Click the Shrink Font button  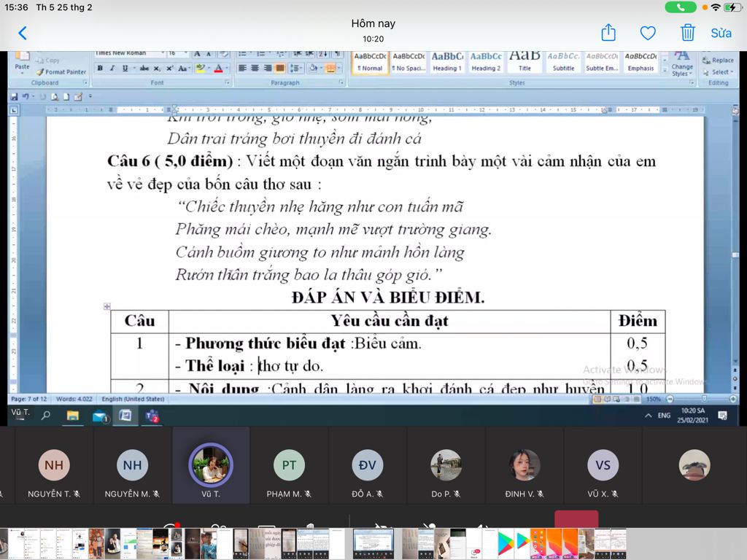[x=209, y=54]
